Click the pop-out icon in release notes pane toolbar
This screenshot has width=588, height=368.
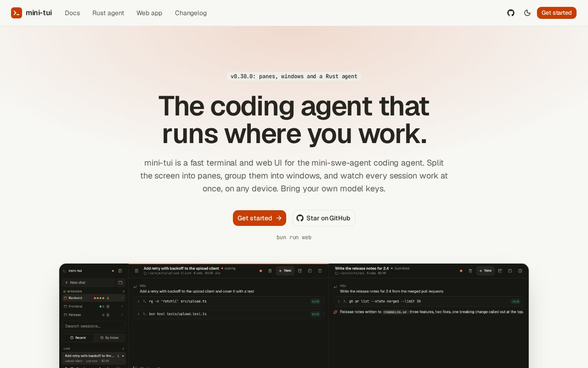(x=500, y=271)
